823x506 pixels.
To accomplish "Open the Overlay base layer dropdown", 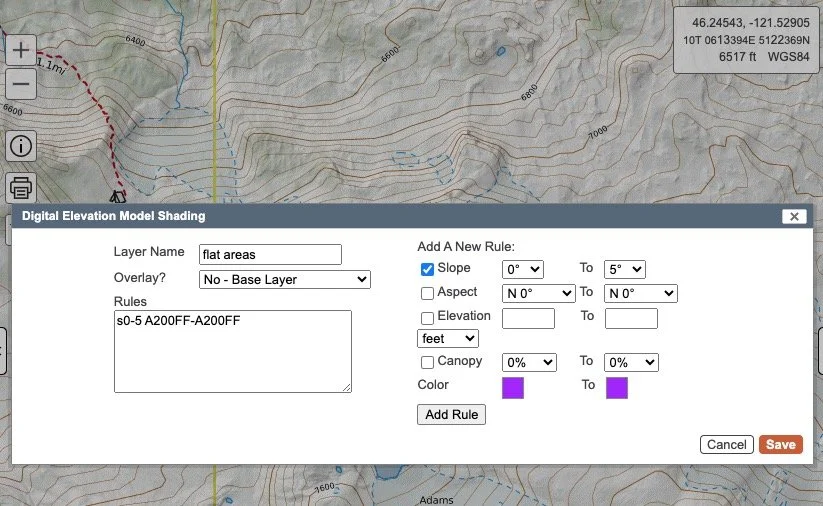I will (x=284, y=279).
